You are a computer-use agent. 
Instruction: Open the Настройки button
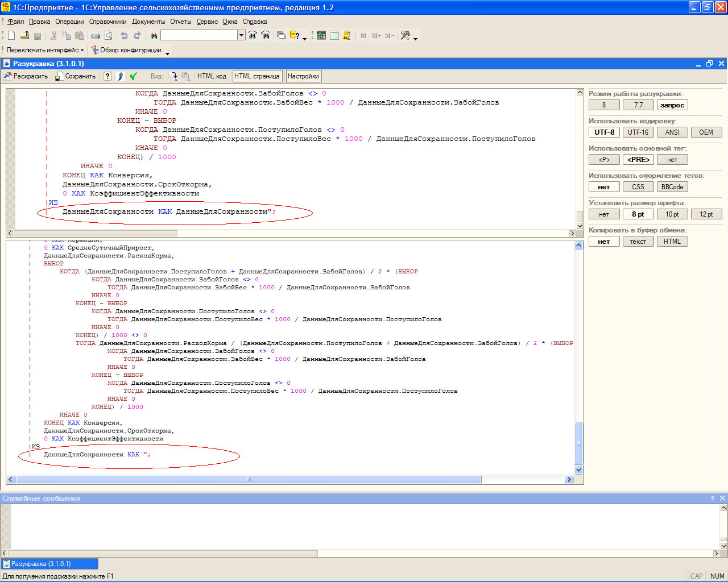click(303, 76)
